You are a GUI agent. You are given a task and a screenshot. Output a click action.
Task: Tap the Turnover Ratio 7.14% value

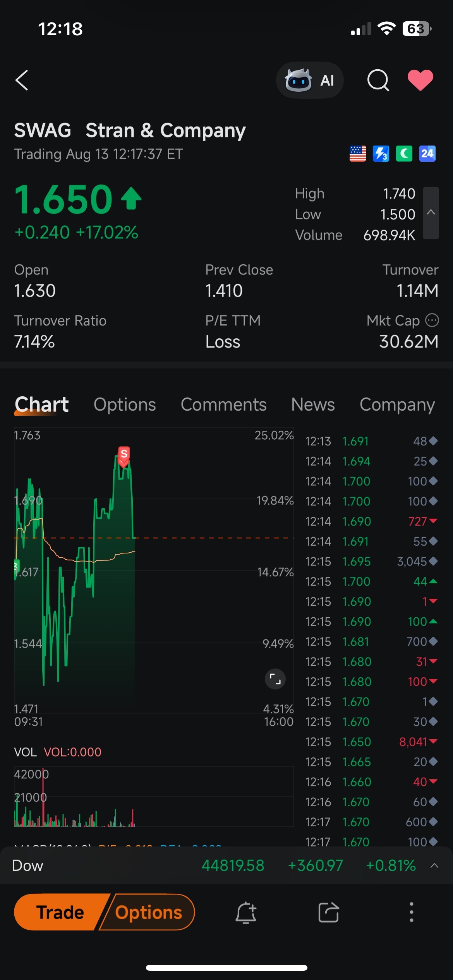click(x=34, y=341)
